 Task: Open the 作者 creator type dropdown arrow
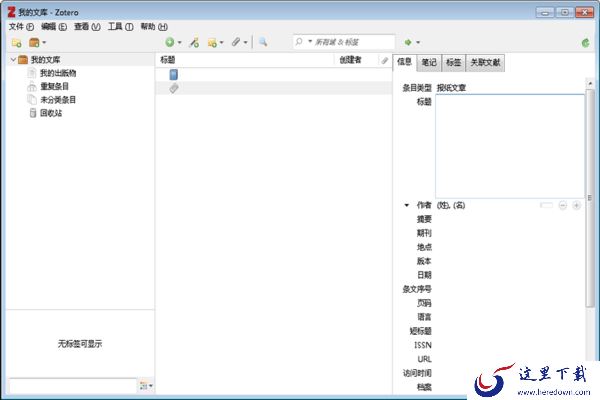[x=407, y=206]
